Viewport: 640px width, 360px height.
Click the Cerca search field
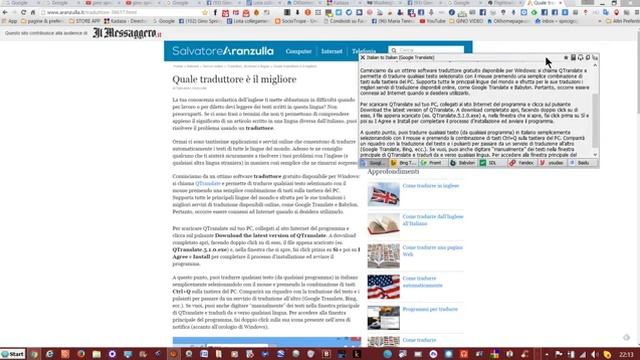tap(426, 50)
